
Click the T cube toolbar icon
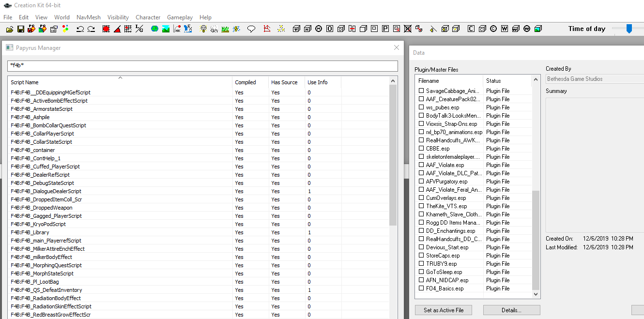[296, 29]
